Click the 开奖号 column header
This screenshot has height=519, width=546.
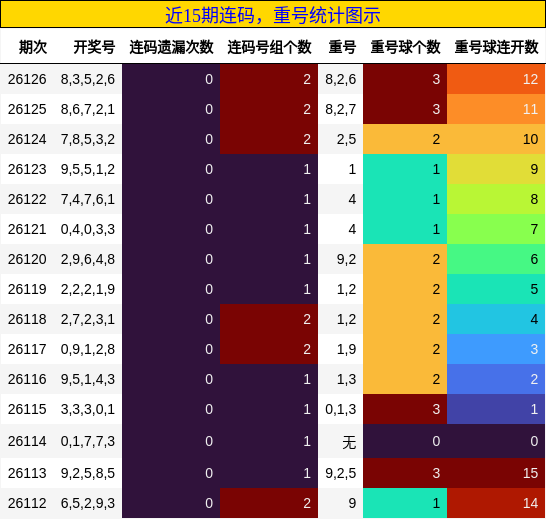(94, 47)
